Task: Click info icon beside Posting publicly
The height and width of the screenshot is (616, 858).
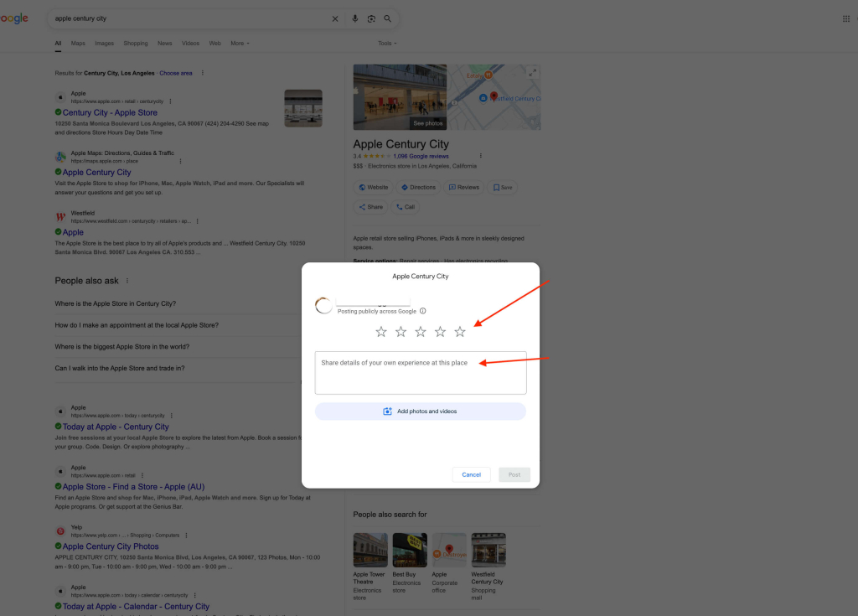Action: pos(422,311)
